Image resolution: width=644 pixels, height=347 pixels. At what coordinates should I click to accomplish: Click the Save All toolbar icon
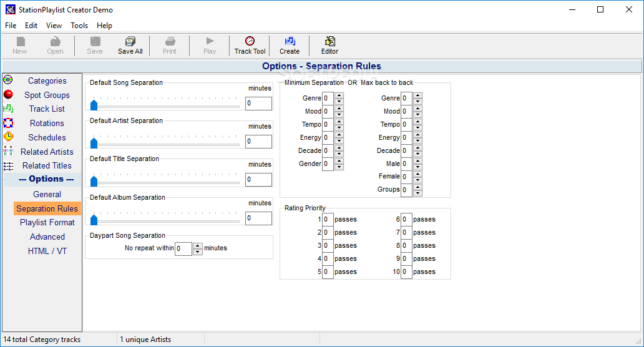130,45
